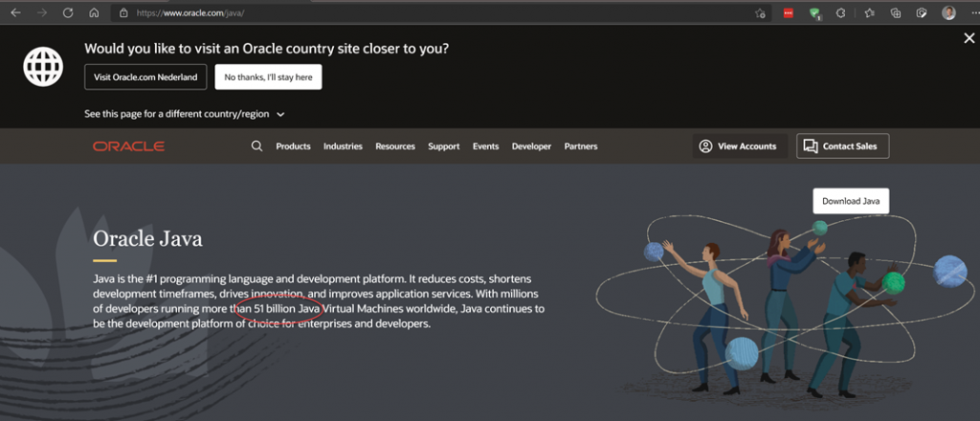The width and height of the screenshot is (980, 421).
Task: Open the Collections icon
Action: click(896, 13)
